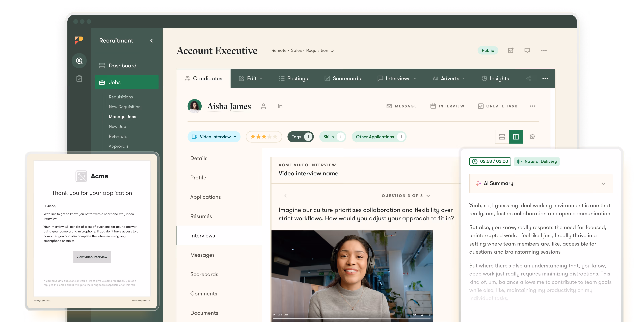Open the Tags pill
Viewport: 644px width, 322px height.
tap(301, 137)
